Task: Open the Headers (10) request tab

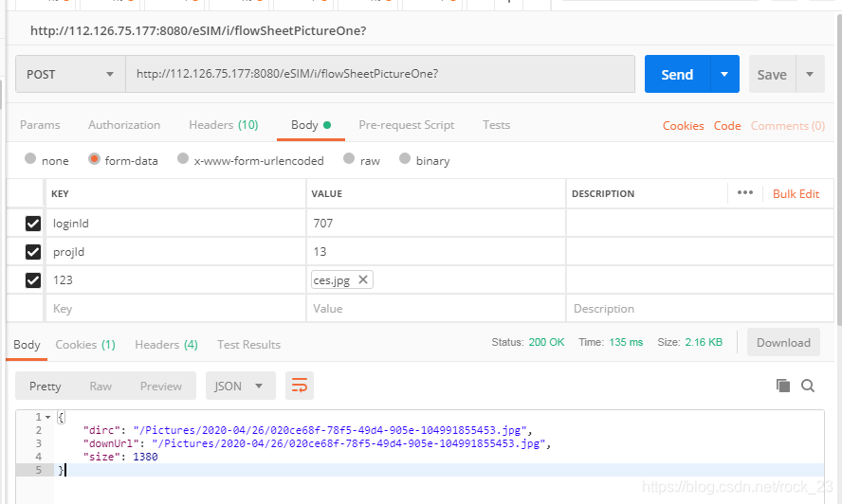Action: click(224, 125)
